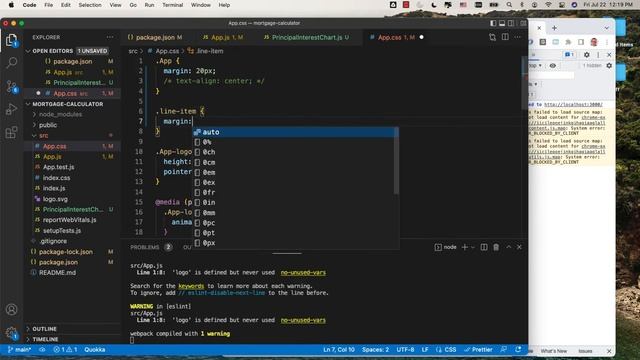Click Explorer more actions ellipsis
Screen dimensions: 640x360
pos(110,37)
